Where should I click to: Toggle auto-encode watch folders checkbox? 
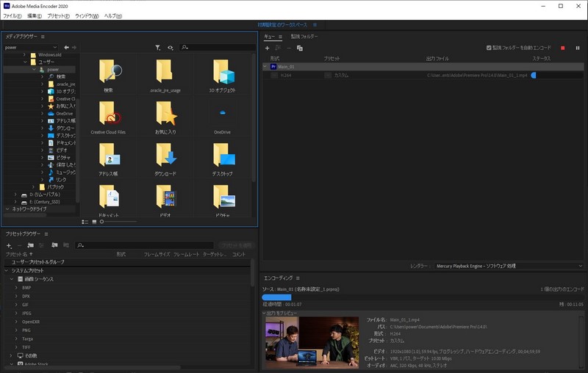489,48
